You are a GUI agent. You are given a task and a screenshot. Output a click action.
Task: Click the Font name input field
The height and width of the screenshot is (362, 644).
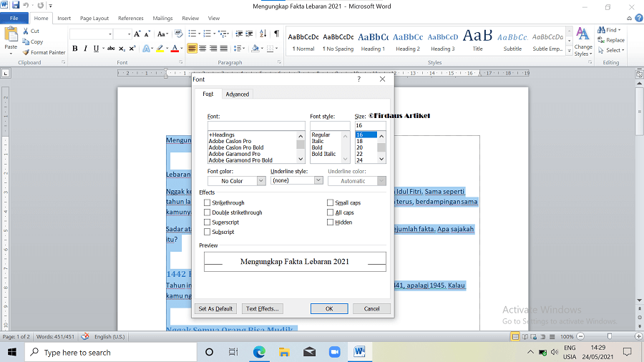(256, 126)
